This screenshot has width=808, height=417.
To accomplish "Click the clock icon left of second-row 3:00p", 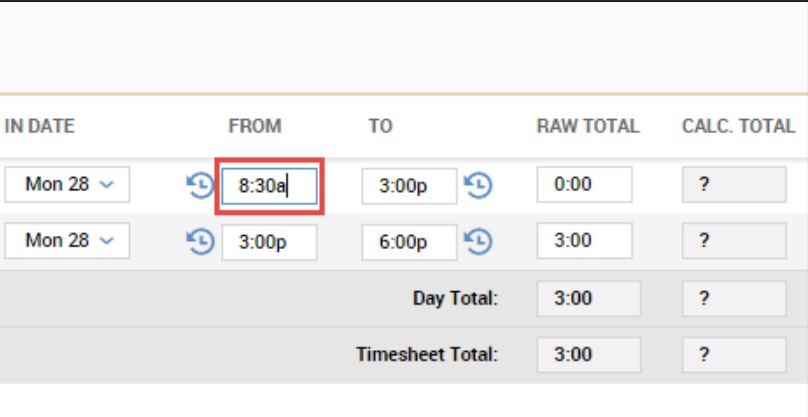I will 200,241.
